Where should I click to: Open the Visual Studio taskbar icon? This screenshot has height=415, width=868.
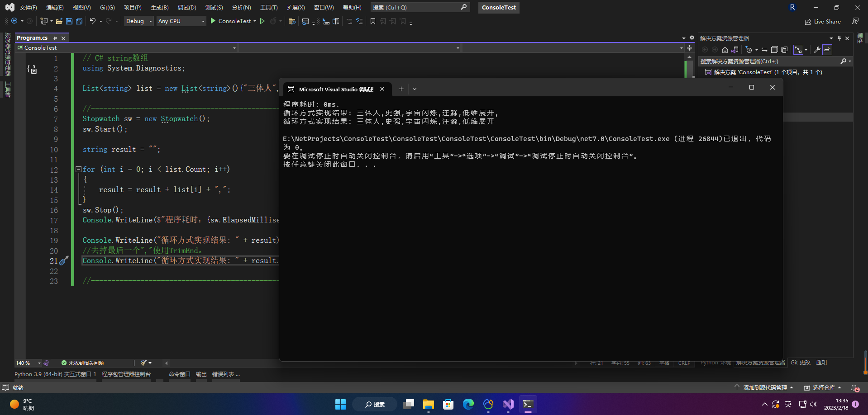tap(508, 404)
